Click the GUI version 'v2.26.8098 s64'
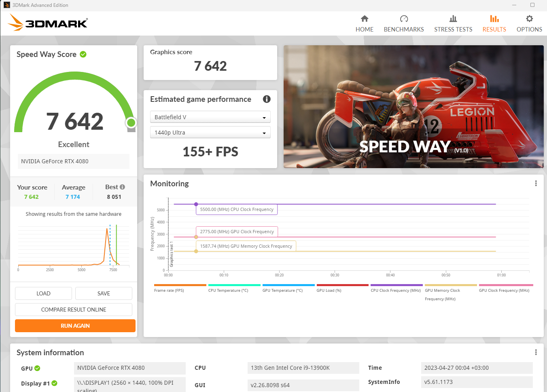This screenshot has width=547, height=392. click(x=303, y=385)
